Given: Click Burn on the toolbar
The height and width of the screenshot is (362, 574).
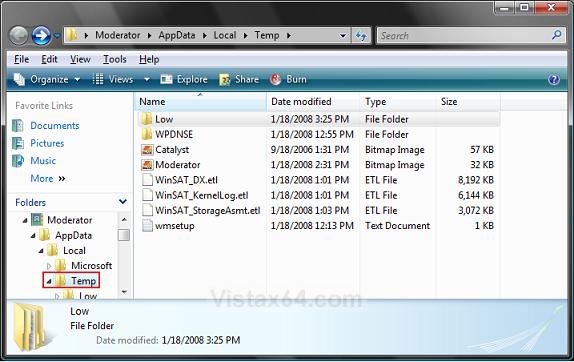Looking at the screenshot, I should [288, 79].
